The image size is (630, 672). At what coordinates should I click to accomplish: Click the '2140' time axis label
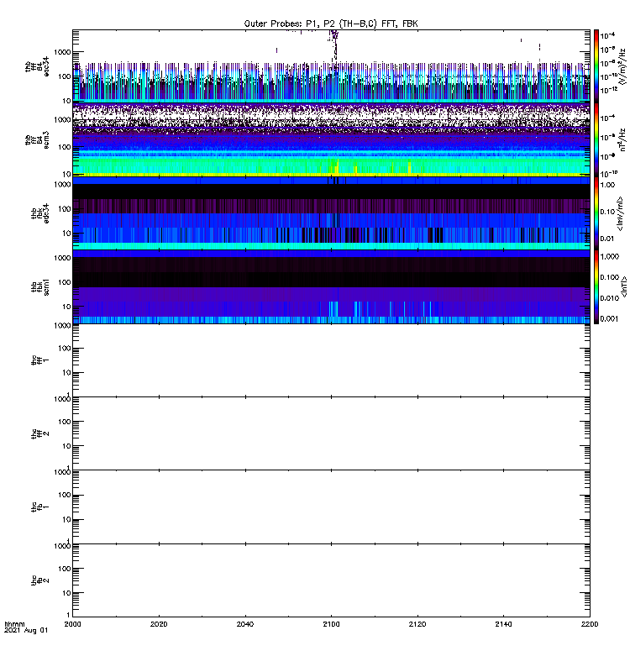pyautogui.click(x=503, y=624)
